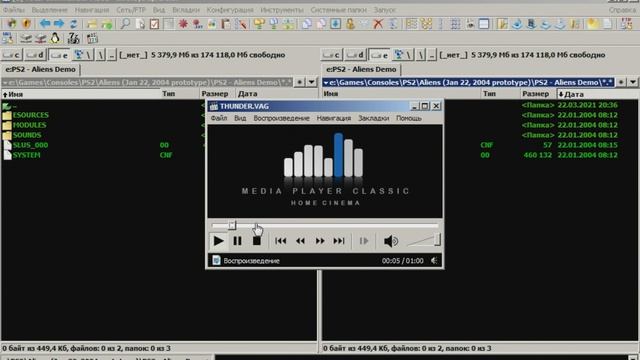The width and height of the screenshot is (640, 360).
Task: Click the clipboard toolbar icon
Action: (226, 24)
